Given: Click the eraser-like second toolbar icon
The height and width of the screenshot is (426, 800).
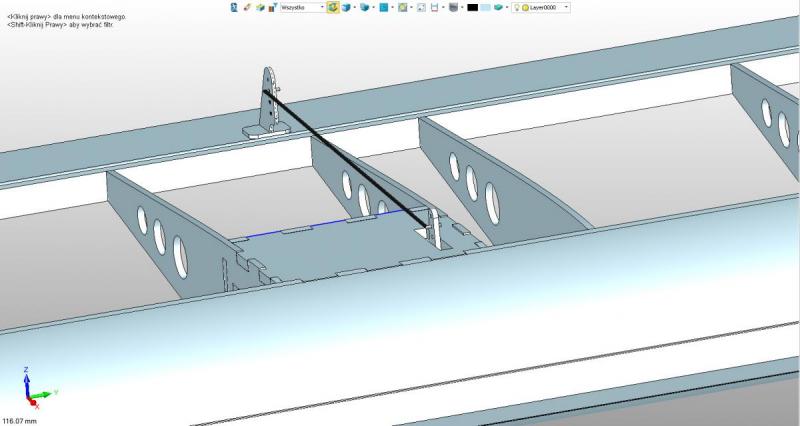Looking at the screenshot, I should tap(246, 7).
